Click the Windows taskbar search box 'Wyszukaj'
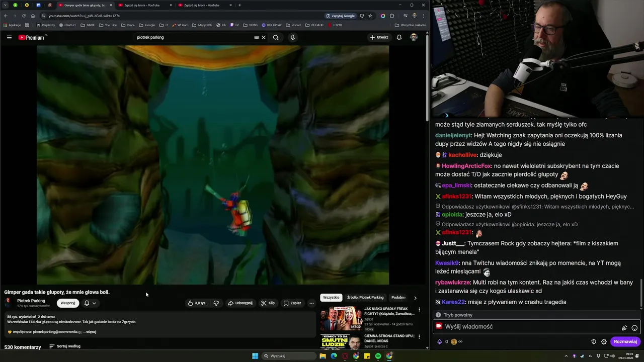644x362 pixels. point(289,356)
